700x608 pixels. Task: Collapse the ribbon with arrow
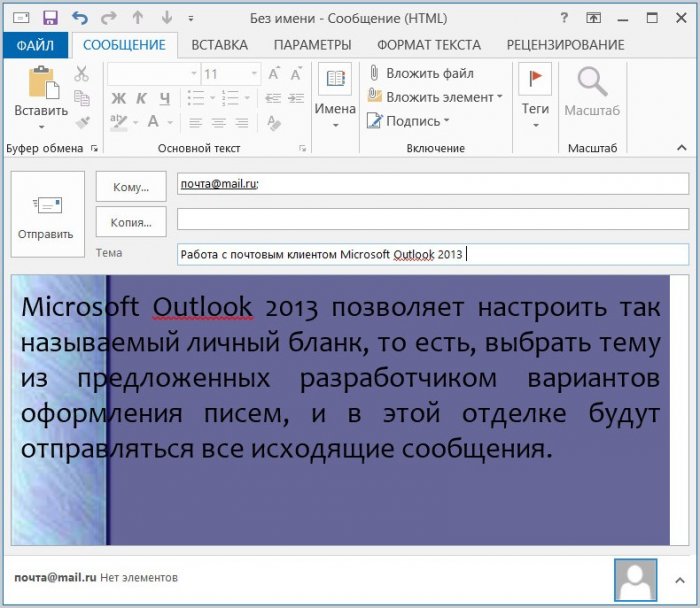(x=682, y=148)
